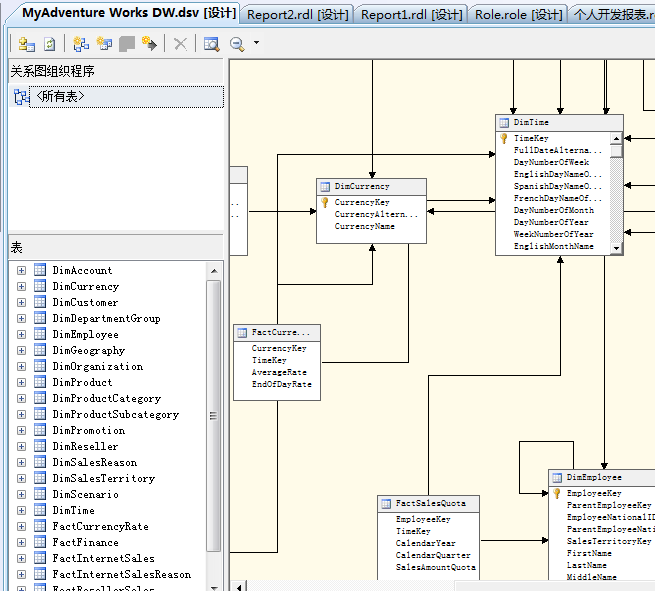The height and width of the screenshot is (591, 655).
Task: Open the Zoom level dropdown arrow
Action: pyautogui.click(x=256, y=43)
